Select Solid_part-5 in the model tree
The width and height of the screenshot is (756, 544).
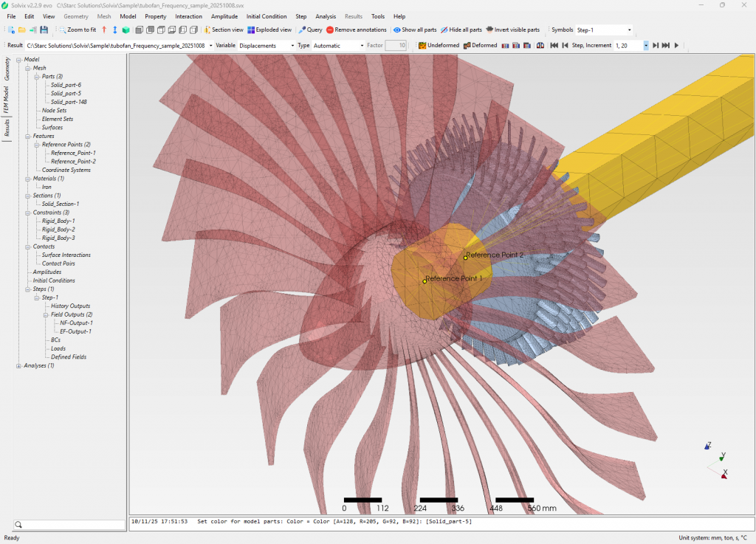(x=66, y=94)
